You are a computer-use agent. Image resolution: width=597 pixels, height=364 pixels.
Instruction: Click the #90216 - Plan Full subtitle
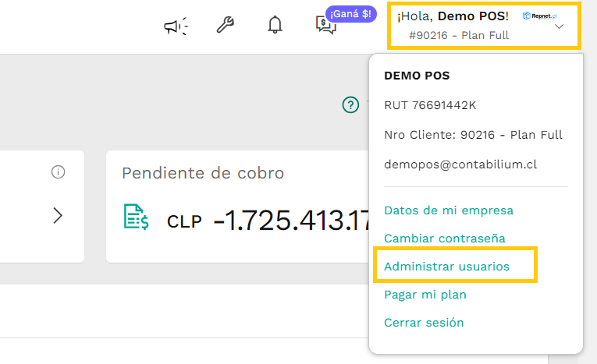[459, 35]
